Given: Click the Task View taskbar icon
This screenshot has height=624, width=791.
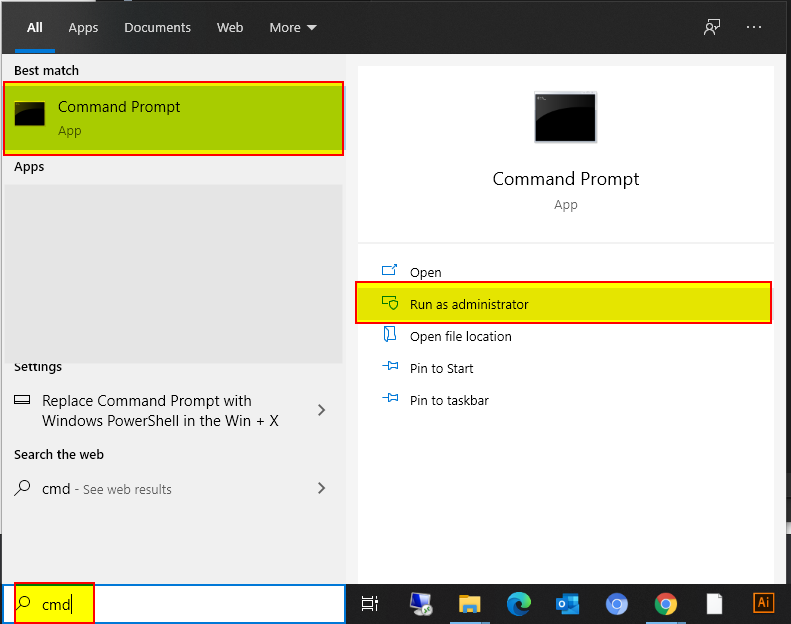Looking at the screenshot, I should coord(370,603).
